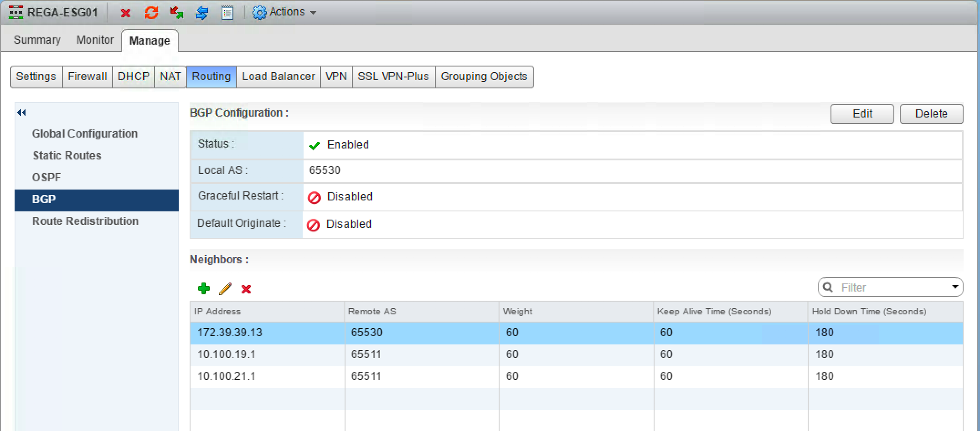Switch to the Monitor tab
The width and height of the screenshot is (980, 431).
click(95, 40)
